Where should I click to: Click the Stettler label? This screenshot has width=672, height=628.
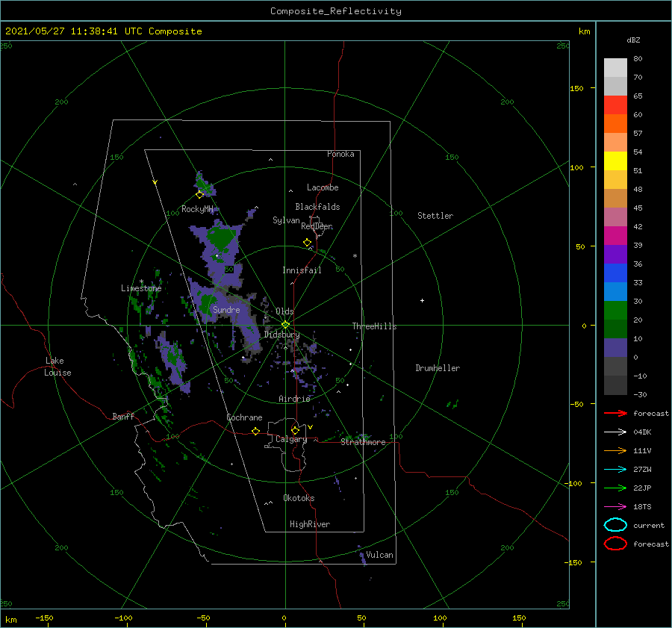435,216
